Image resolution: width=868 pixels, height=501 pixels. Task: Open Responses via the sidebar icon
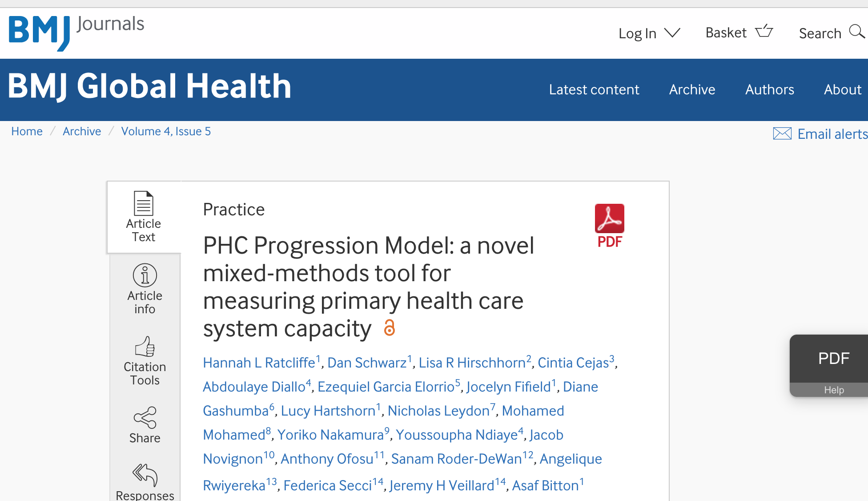pos(145,481)
